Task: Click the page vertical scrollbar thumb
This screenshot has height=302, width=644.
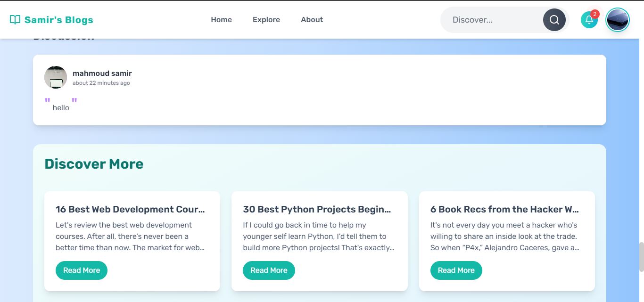Action: pyautogui.click(x=641, y=257)
